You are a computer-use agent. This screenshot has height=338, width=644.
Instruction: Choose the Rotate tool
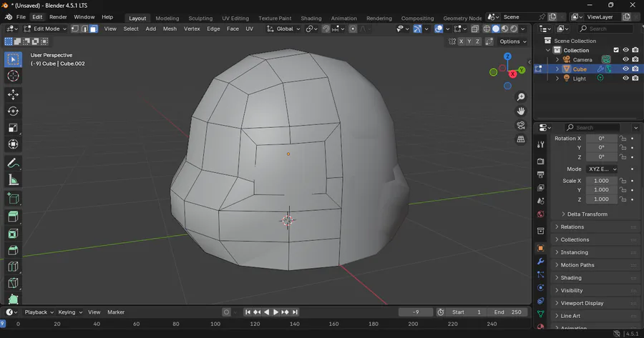coord(13,111)
